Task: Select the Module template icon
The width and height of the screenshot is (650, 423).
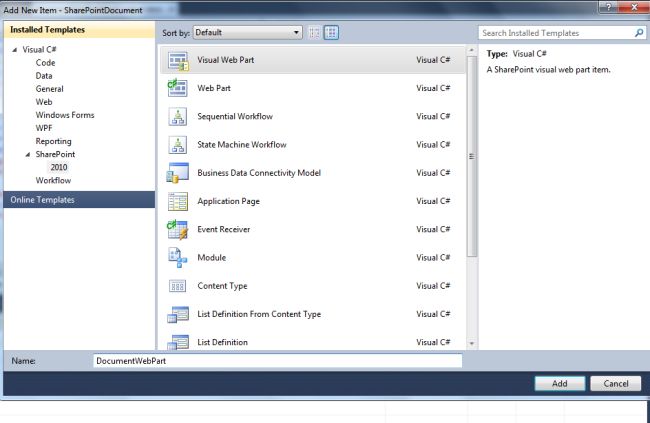Action: point(177,258)
